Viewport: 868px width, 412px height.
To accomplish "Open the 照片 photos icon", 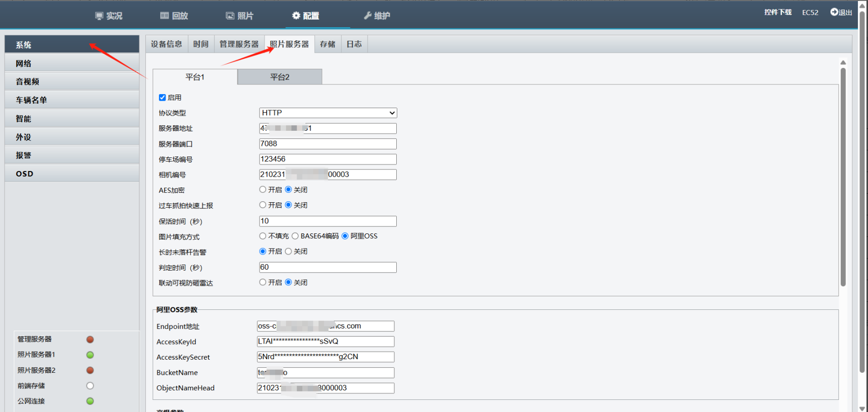I will coord(230,16).
